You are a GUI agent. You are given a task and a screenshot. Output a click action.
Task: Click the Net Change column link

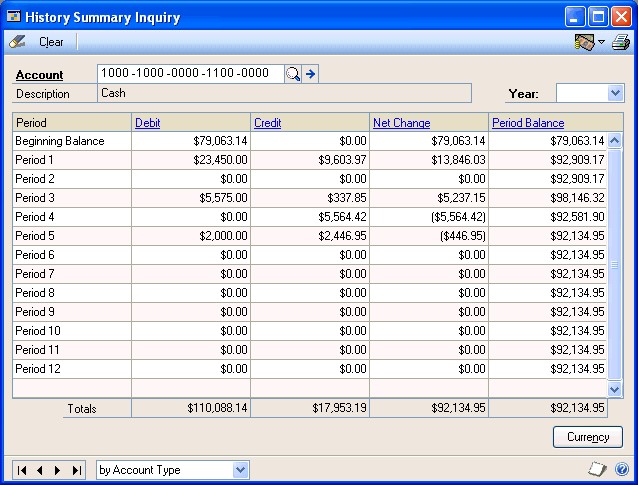tap(402, 123)
